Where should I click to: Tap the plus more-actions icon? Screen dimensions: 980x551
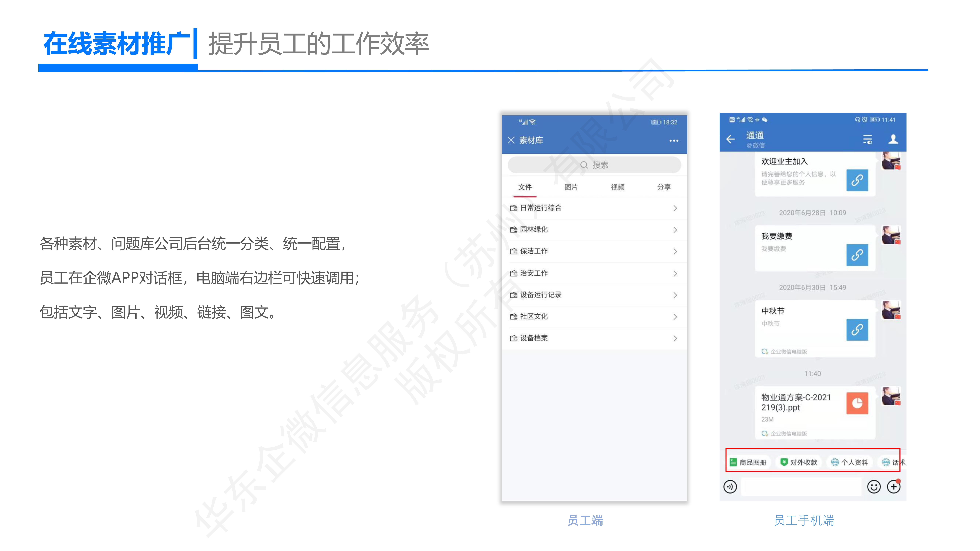[x=894, y=487]
